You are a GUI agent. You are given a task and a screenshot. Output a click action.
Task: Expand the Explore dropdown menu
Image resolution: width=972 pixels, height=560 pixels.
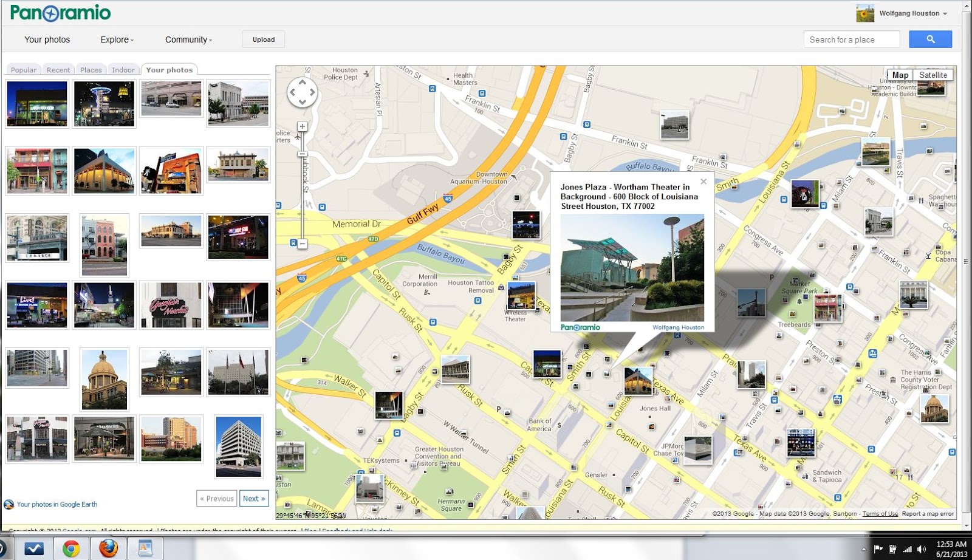tap(117, 39)
